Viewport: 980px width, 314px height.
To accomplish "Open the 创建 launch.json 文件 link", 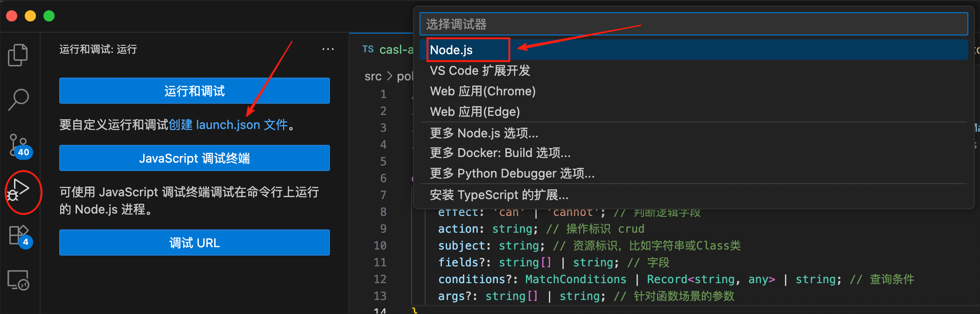I will point(228,125).
